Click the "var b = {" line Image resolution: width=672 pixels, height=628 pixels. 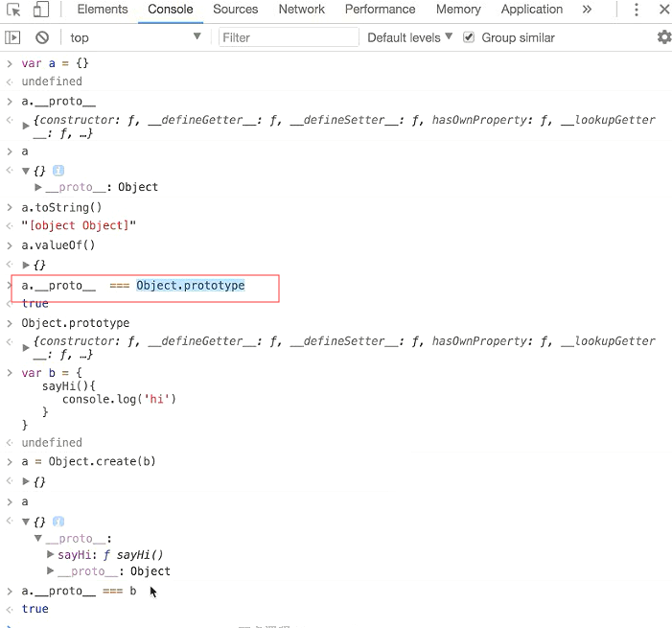pos(52,373)
